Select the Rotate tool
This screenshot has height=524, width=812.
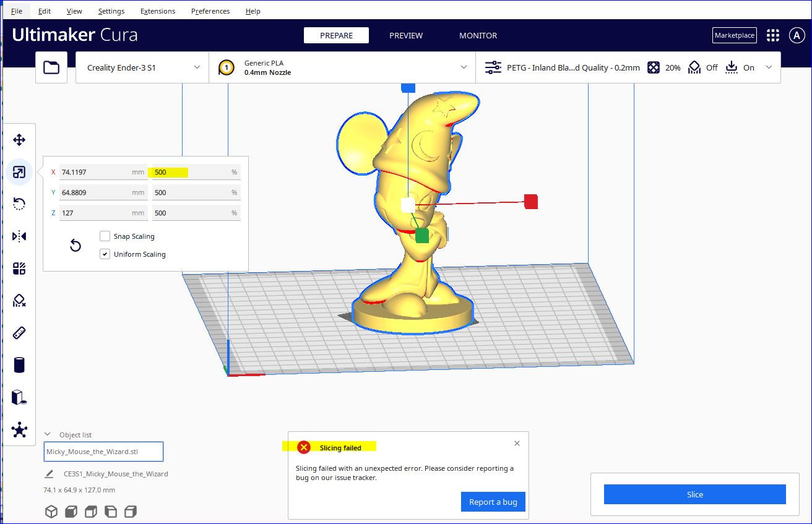pos(19,204)
